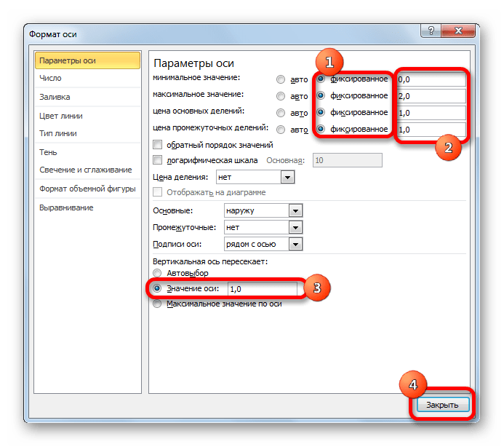This screenshot has width=504, height=447.
Task: Choose Автовыбор radio option
Action: (157, 273)
